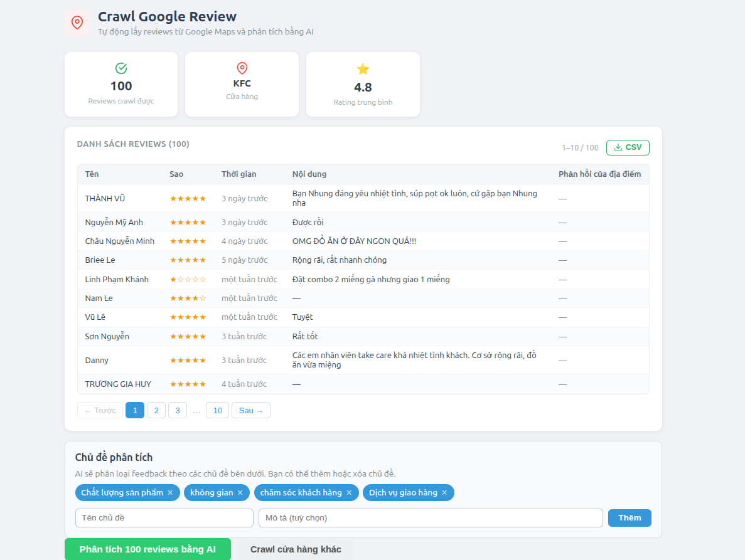Click the 1–10 / 100 range indicator
745x560 pixels.
[x=580, y=147]
